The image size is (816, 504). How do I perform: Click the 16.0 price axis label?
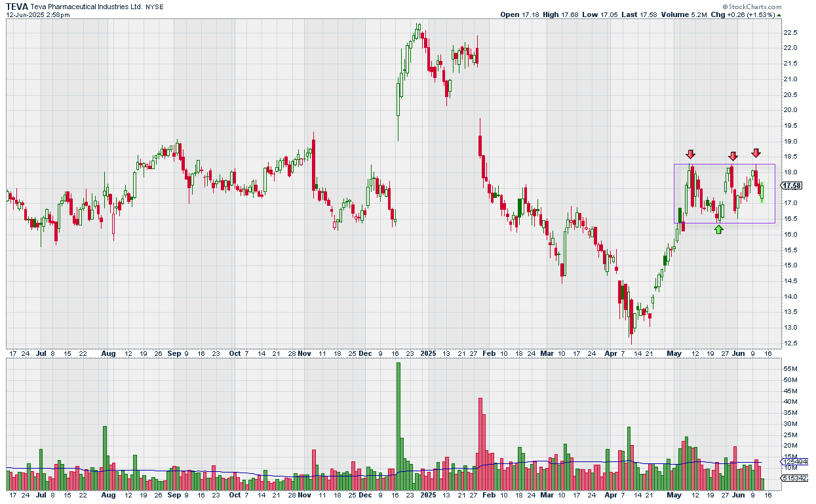(790, 235)
